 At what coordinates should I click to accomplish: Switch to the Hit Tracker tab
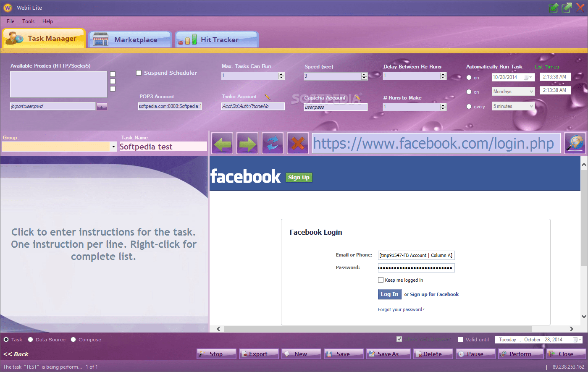click(217, 39)
